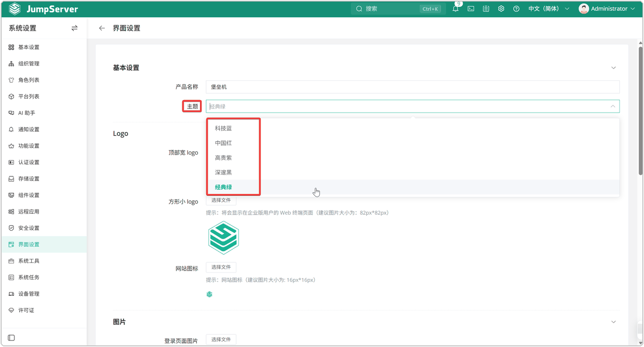The width and height of the screenshot is (644, 347).
Task: Open the web terminal icon
Action: tap(471, 9)
